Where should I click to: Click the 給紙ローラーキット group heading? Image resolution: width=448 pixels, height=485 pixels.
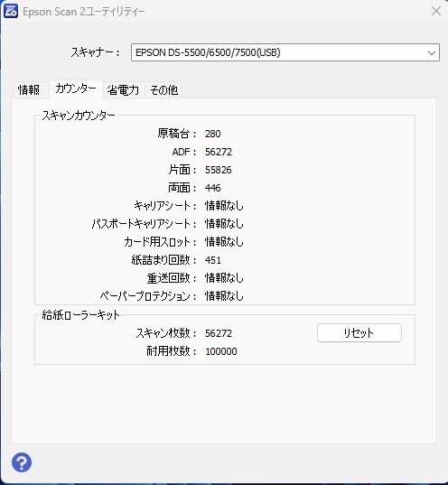click(x=80, y=315)
